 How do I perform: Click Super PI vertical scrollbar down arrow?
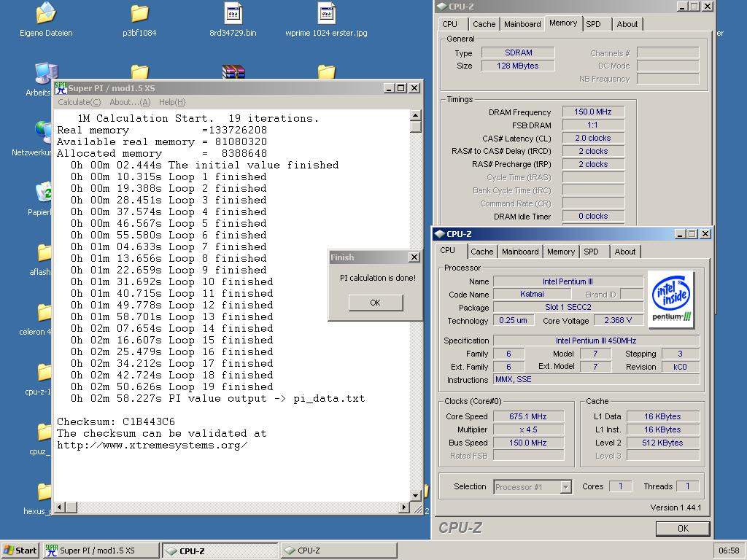click(x=415, y=496)
